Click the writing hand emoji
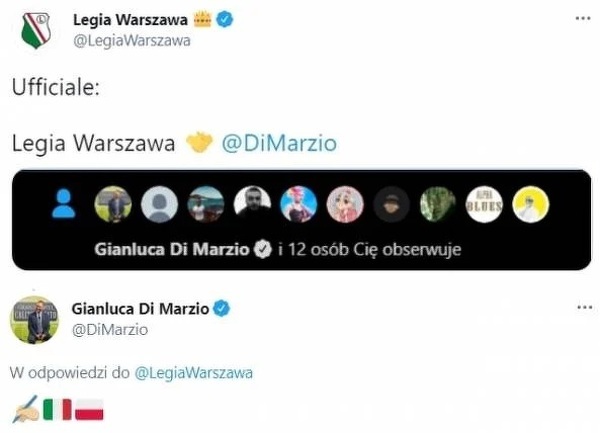 [26, 409]
